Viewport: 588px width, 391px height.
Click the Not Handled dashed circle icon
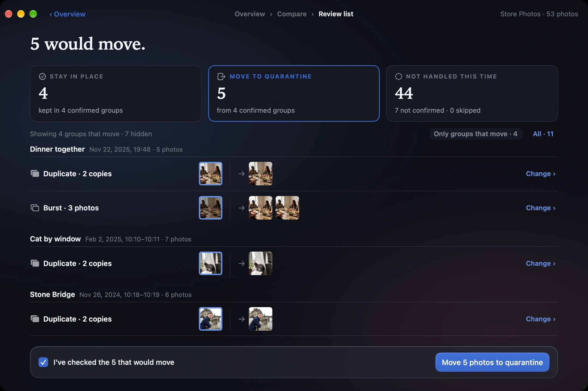click(399, 77)
